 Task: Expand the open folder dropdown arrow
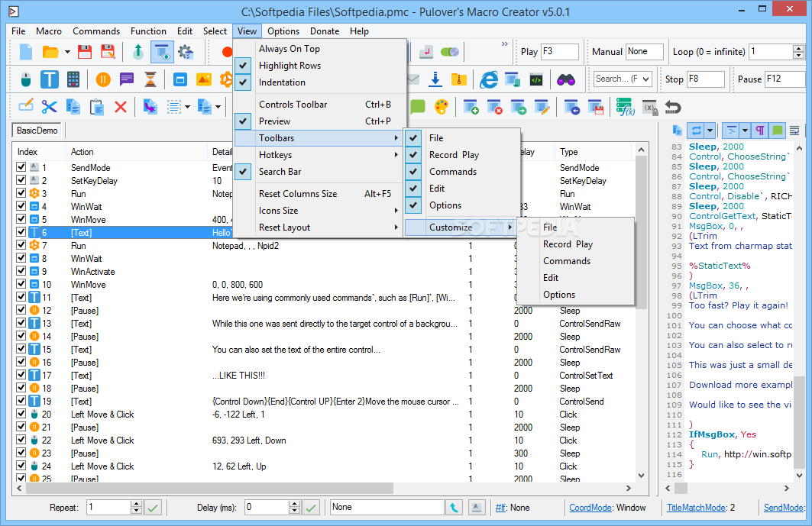coord(67,52)
